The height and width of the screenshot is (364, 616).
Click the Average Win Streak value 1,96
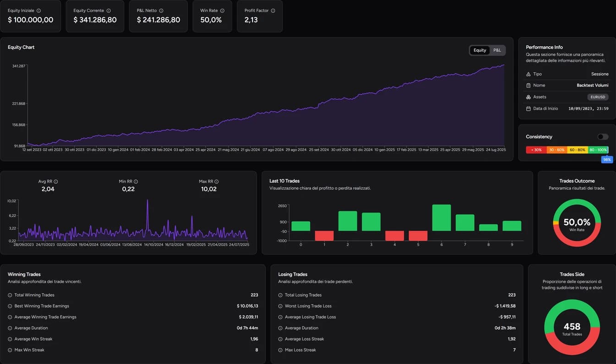tap(254, 339)
